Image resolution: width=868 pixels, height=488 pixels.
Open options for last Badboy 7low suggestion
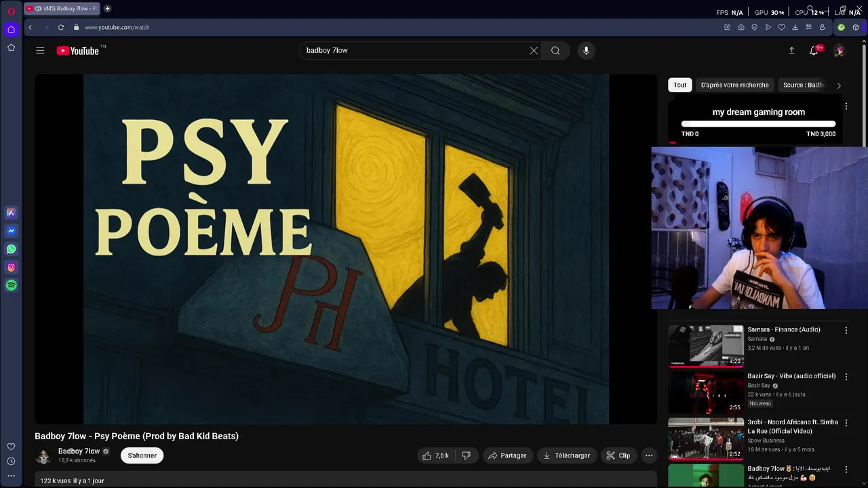coord(846,469)
